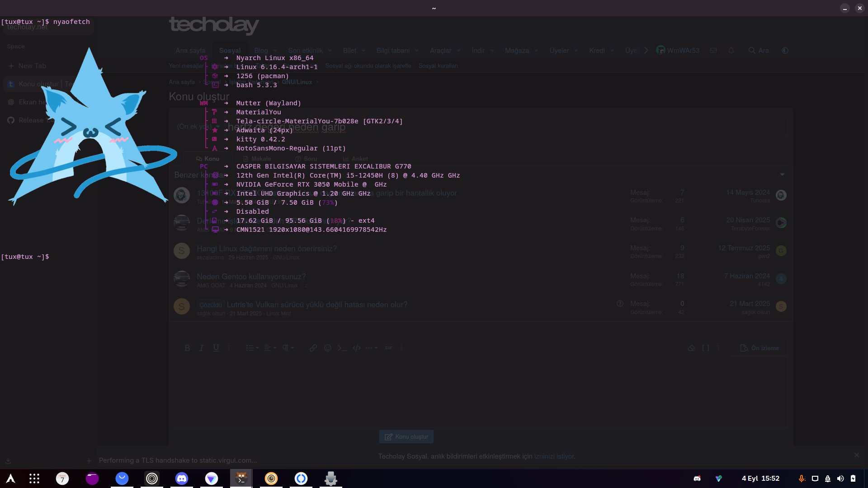Viewport: 868px width, 488px height.
Task: Open the clock showing 4 Eyl 15:52
Action: click(x=760, y=479)
